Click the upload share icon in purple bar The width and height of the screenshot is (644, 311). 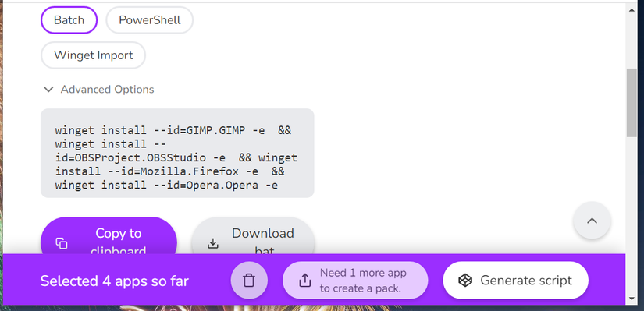pos(304,281)
